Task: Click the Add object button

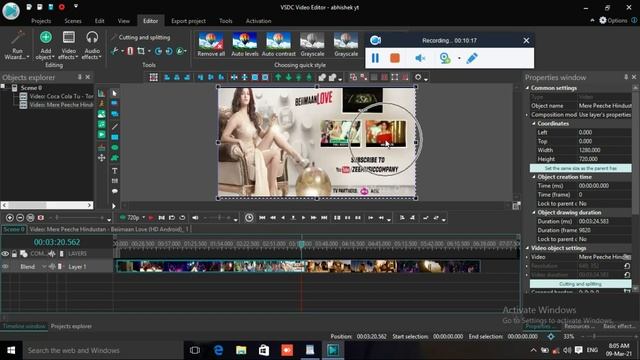Action: click(46, 45)
